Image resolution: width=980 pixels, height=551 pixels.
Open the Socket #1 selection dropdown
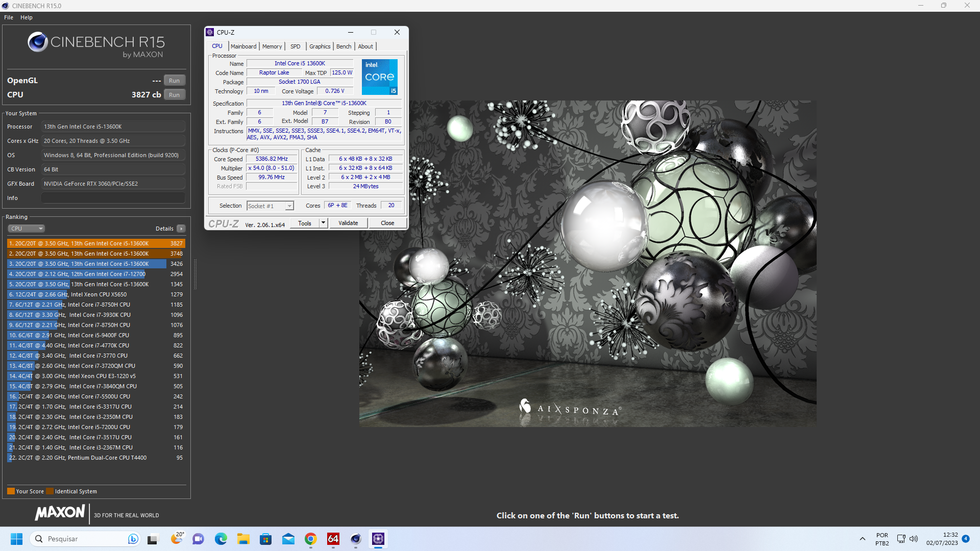[270, 206]
